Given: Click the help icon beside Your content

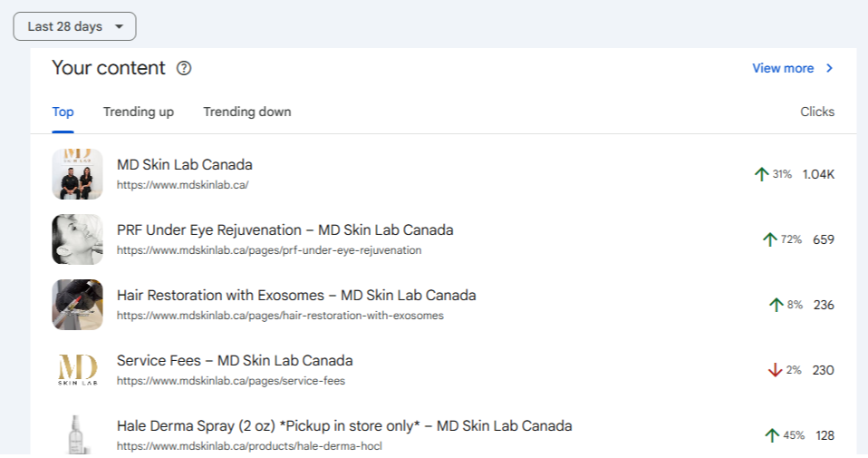Looking at the screenshot, I should coord(184,68).
